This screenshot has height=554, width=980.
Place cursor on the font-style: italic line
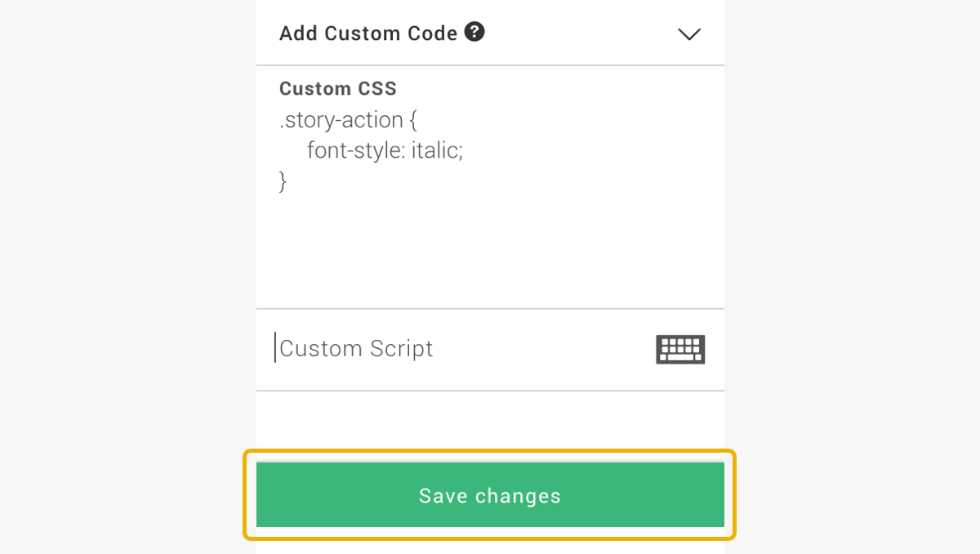[385, 150]
